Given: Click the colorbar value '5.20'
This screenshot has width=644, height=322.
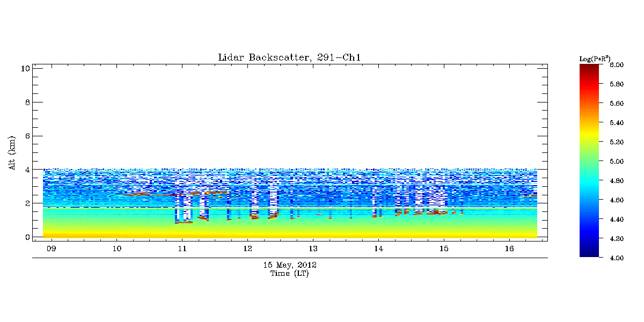Looking at the screenshot, I should tap(617, 142).
